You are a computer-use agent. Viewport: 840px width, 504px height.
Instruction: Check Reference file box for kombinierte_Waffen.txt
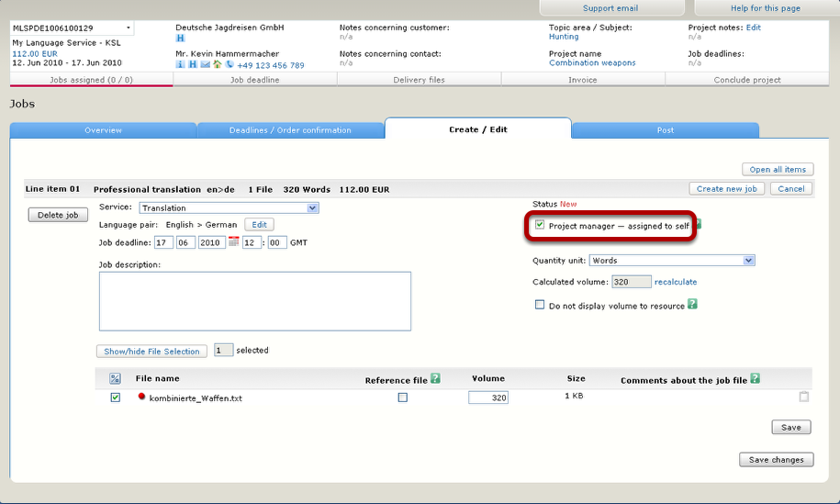[403, 398]
